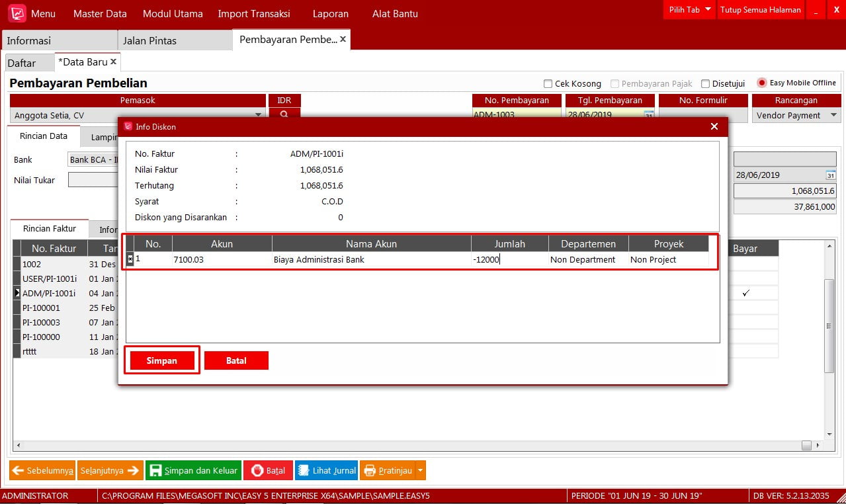This screenshot has width=846, height=504.
Task: Switch to the Informasi tab
Action: pyautogui.click(x=60, y=40)
